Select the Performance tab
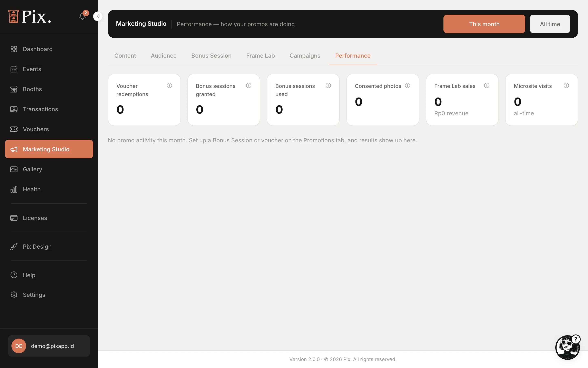 [x=353, y=56]
